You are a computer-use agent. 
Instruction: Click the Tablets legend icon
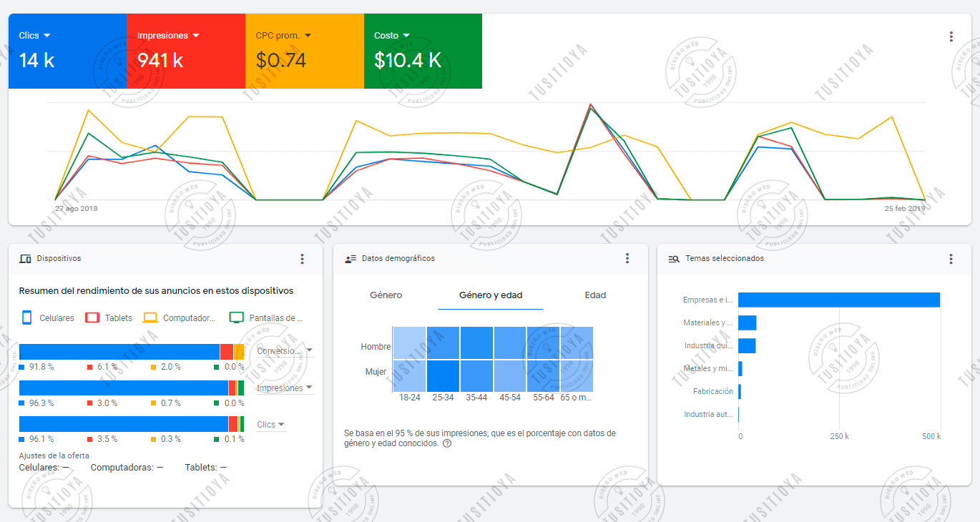pos(92,317)
